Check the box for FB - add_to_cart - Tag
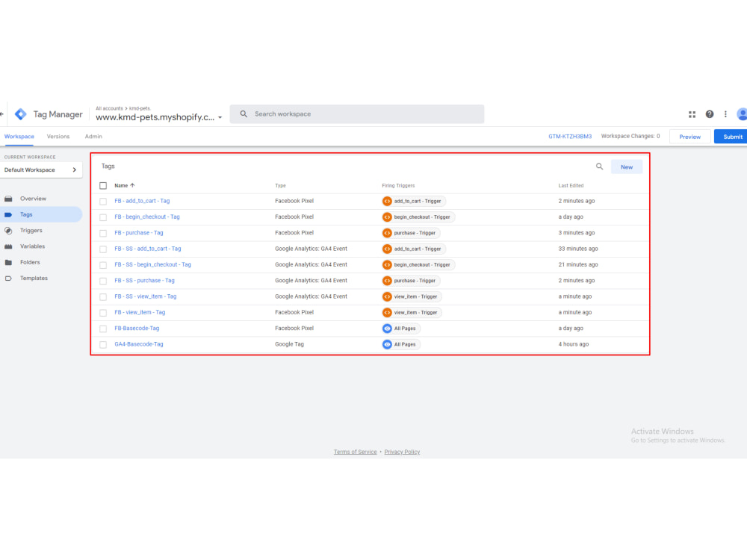 103,202
